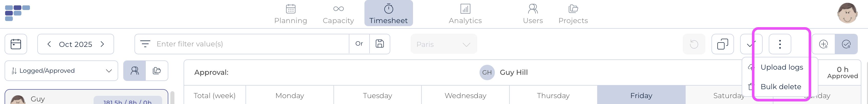The image size is (868, 104).
Task: Click the three-dot more options button
Action: pyautogui.click(x=780, y=44)
